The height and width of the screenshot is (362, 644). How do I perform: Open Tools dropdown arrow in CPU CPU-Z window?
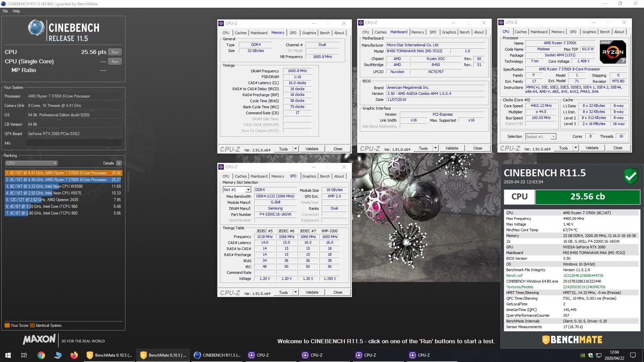click(576, 148)
